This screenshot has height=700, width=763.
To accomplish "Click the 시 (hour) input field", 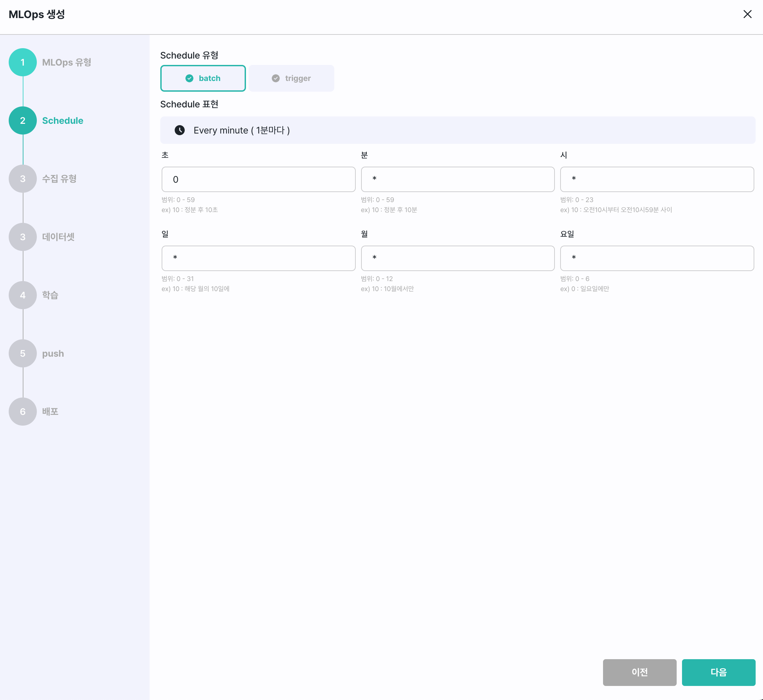I will click(657, 180).
